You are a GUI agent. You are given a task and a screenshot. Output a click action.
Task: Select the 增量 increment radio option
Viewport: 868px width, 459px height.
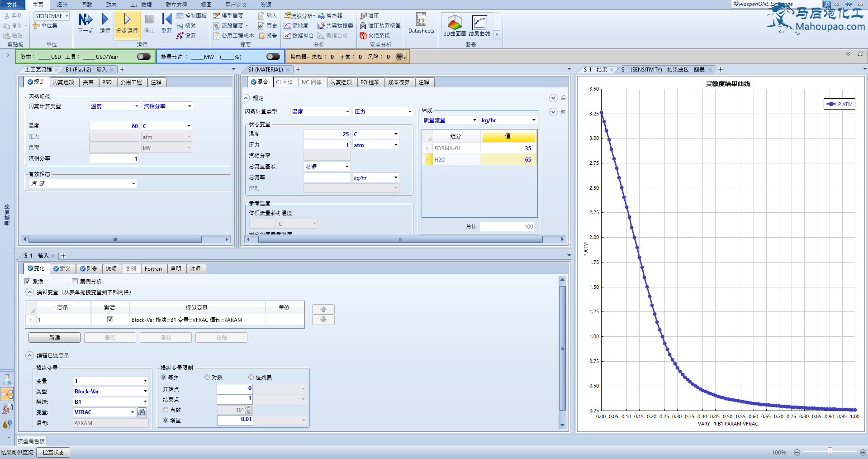[x=166, y=420]
